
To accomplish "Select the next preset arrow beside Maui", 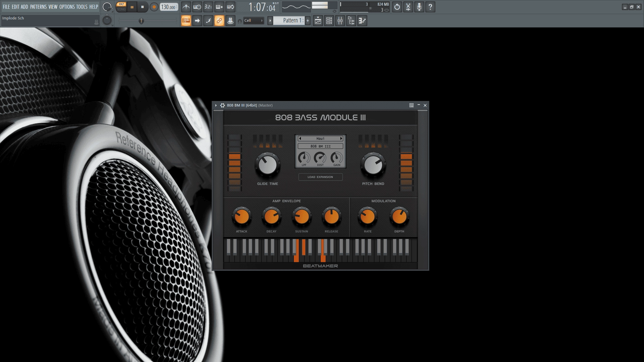I will click(341, 138).
